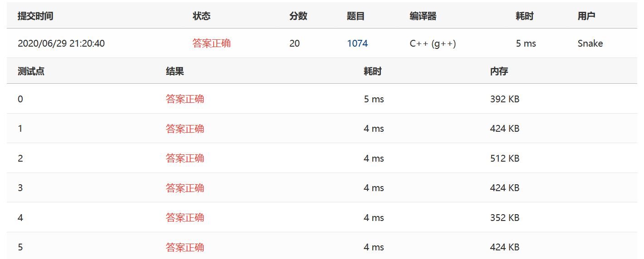644x259 pixels.
Task: Click the compiler value C++ (g++)
Action: click(x=433, y=43)
